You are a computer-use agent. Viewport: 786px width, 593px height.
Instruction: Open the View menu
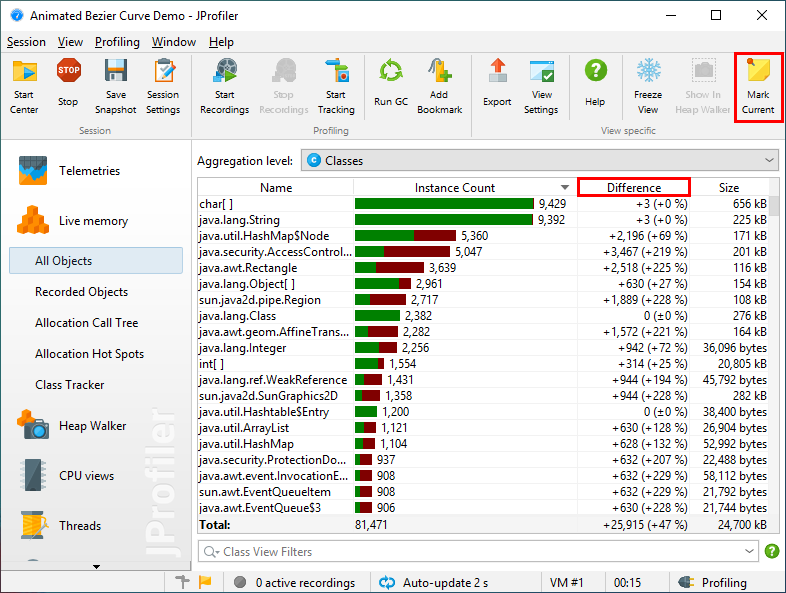coord(70,42)
